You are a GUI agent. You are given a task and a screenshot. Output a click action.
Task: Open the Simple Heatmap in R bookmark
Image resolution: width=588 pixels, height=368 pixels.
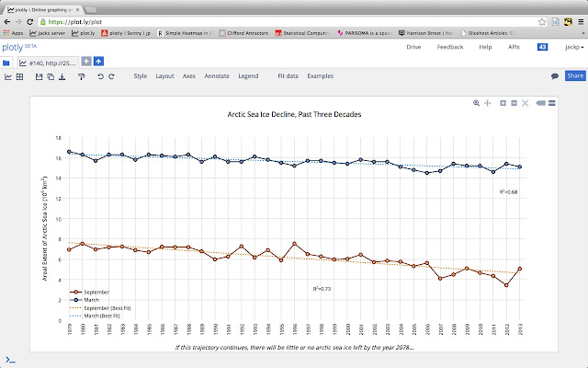185,33
